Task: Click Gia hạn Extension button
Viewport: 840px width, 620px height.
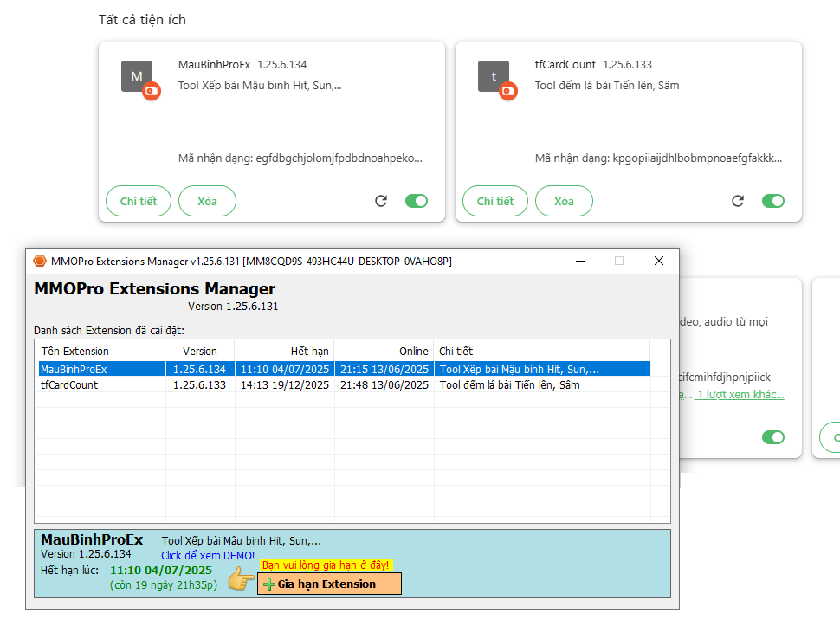Action: [329, 584]
